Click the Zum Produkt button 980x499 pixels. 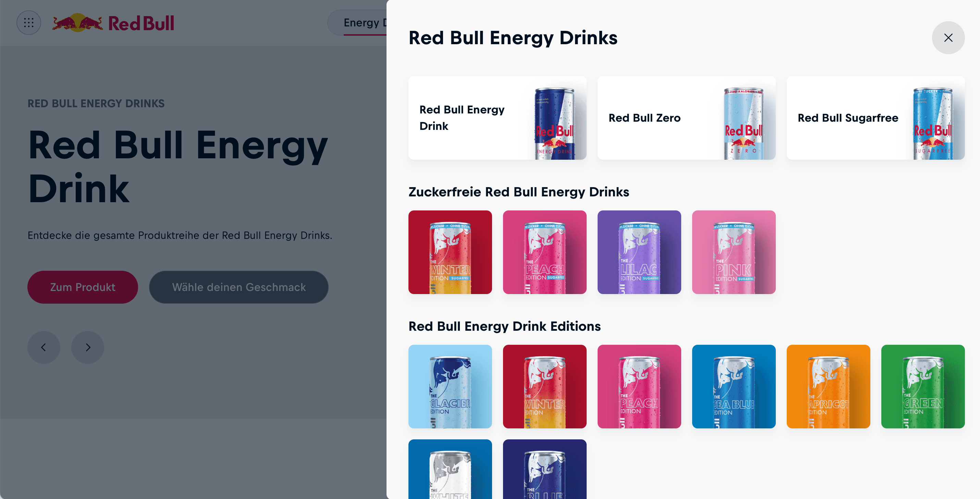tap(83, 287)
